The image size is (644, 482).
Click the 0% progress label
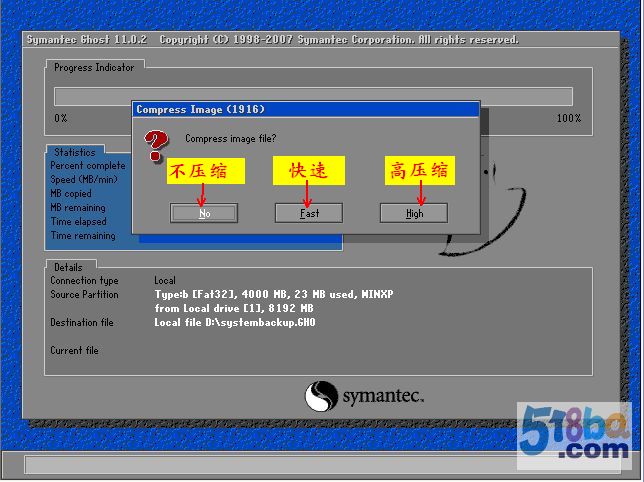pos(61,118)
